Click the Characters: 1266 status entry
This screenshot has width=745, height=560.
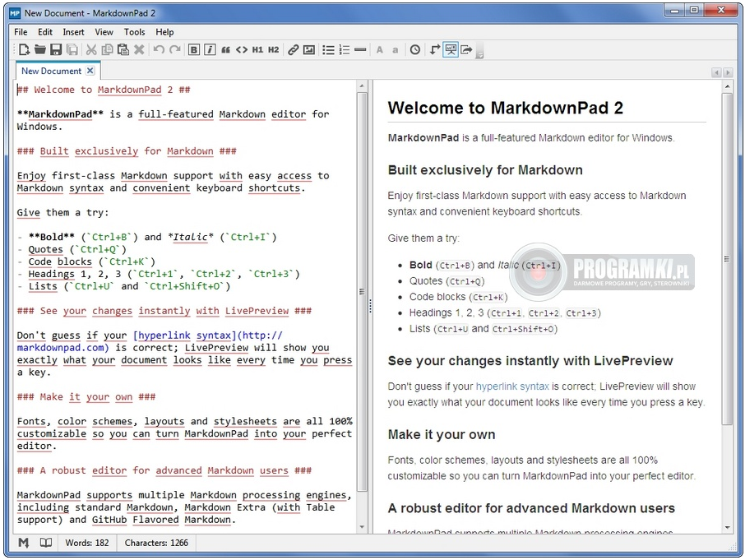coord(156,543)
